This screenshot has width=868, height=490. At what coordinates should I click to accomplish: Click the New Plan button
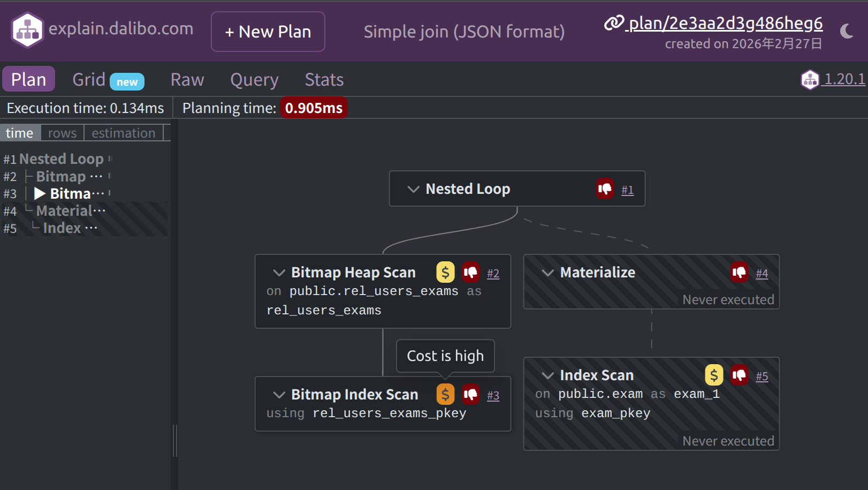268,32
